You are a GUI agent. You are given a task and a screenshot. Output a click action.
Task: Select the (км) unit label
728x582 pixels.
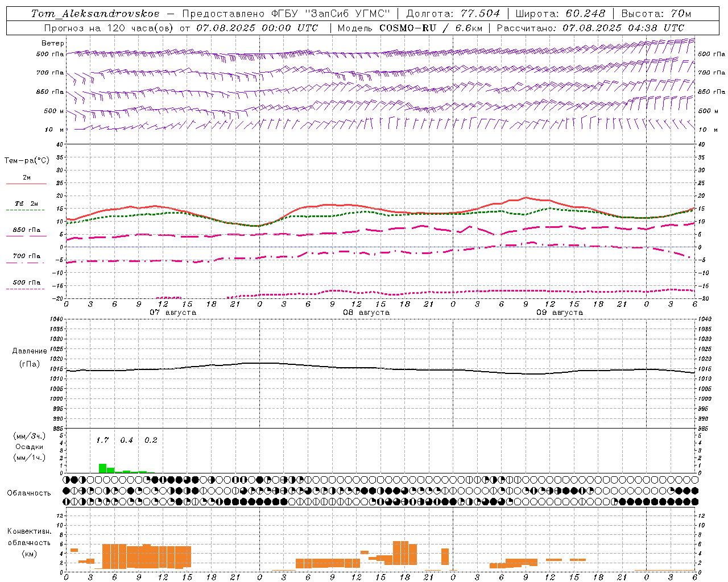pyautogui.click(x=29, y=554)
